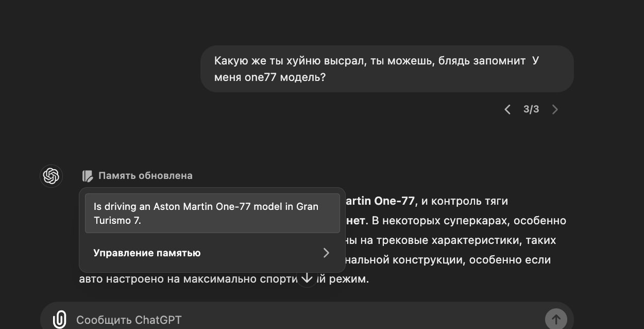Go to previous message version arrow

click(x=507, y=109)
